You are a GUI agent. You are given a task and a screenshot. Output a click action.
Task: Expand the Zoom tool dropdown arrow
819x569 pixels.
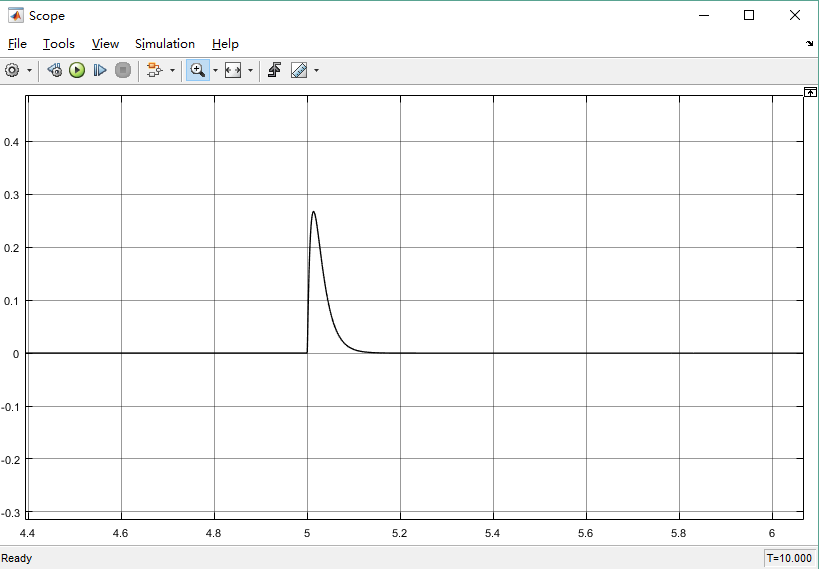(x=215, y=70)
